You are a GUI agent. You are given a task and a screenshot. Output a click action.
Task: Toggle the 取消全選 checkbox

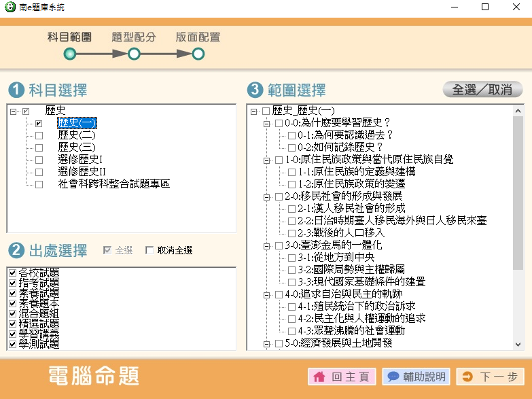tap(149, 251)
